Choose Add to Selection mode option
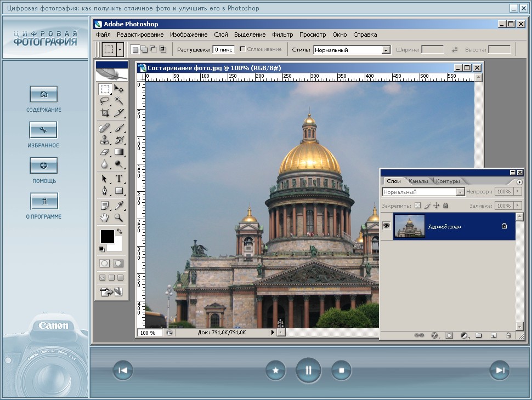Viewport: 532px width, 400px height. [x=144, y=49]
